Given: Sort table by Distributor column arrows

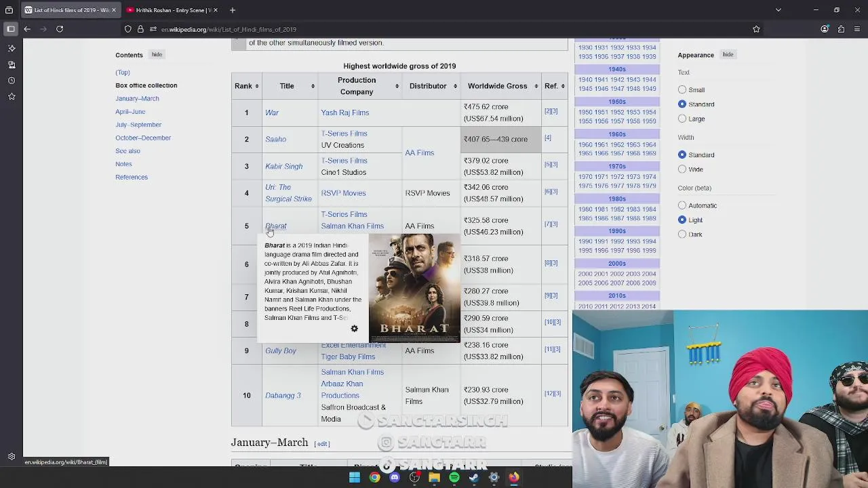Looking at the screenshot, I should [456, 86].
